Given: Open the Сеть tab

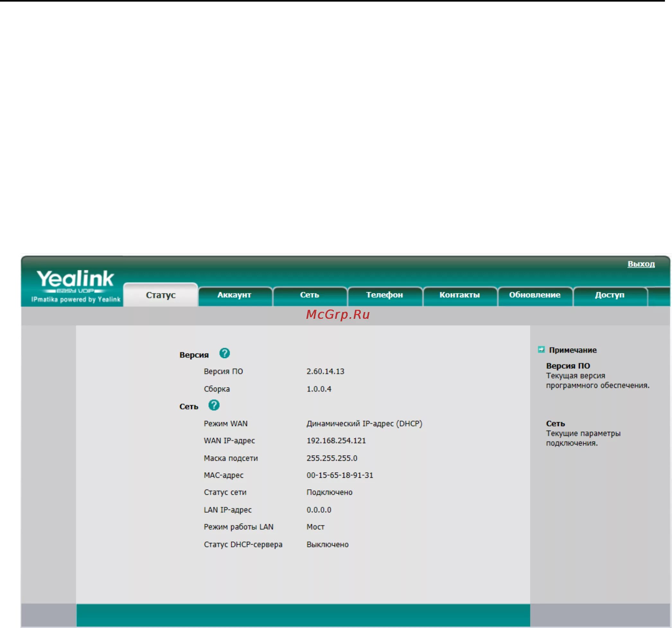Looking at the screenshot, I should point(309,295).
